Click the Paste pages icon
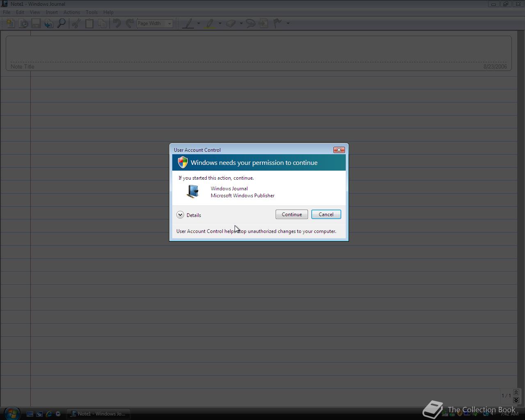 pos(102,23)
